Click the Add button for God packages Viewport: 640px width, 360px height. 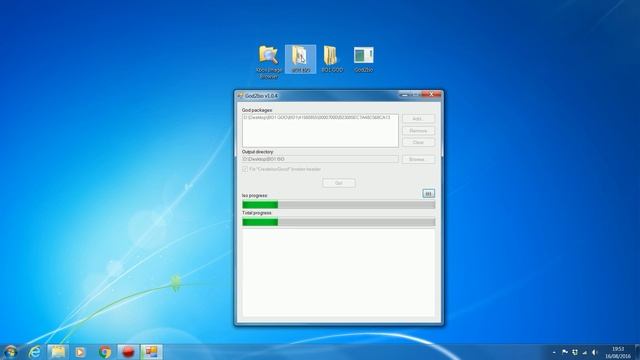point(418,118)
